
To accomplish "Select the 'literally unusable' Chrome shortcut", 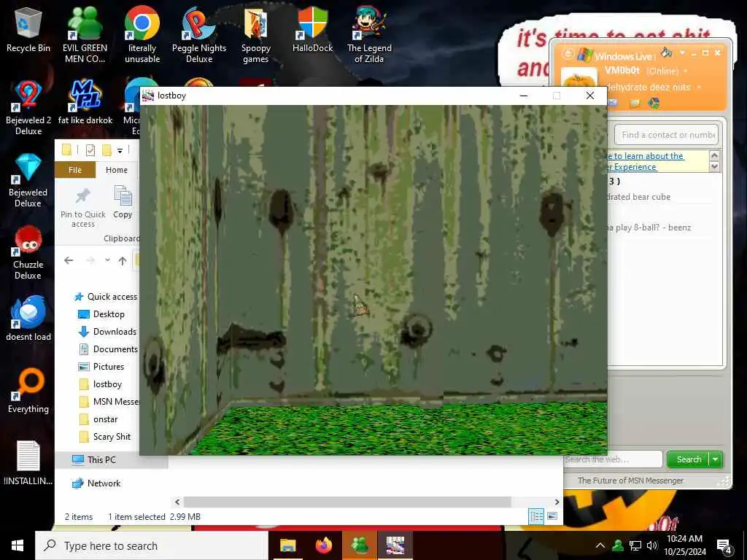I will click(142, 34).
